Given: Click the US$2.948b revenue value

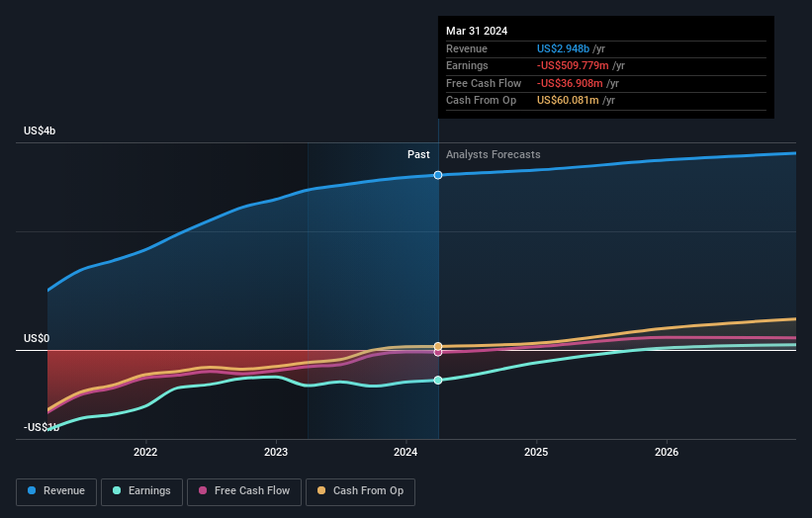Looking at the screenshot, I should tap(563, 48).
